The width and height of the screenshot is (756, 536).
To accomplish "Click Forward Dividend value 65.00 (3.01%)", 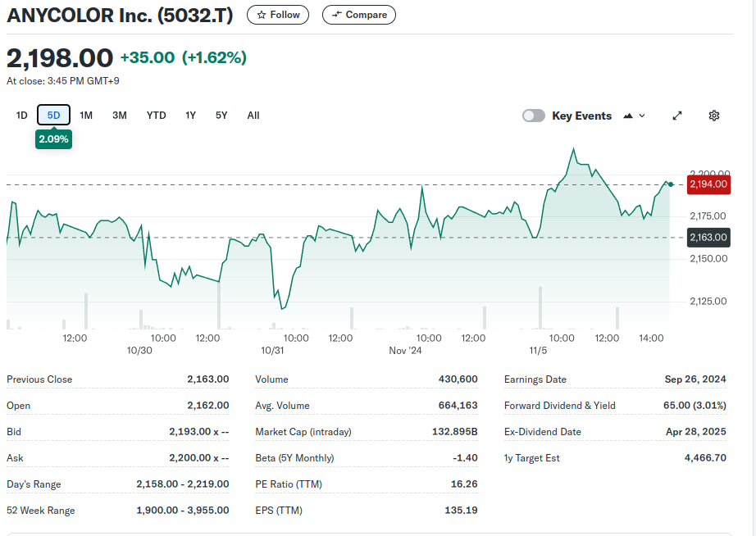I will click(x=695, y=406).
